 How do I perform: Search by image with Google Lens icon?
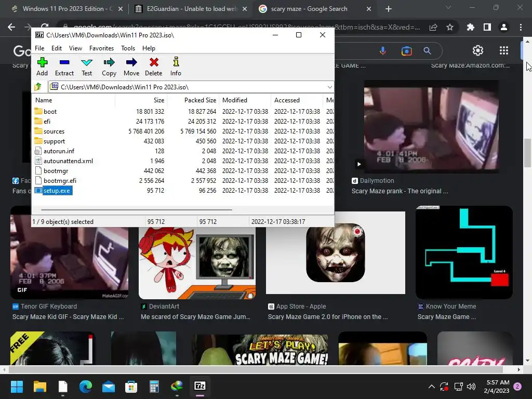[406, 51]
